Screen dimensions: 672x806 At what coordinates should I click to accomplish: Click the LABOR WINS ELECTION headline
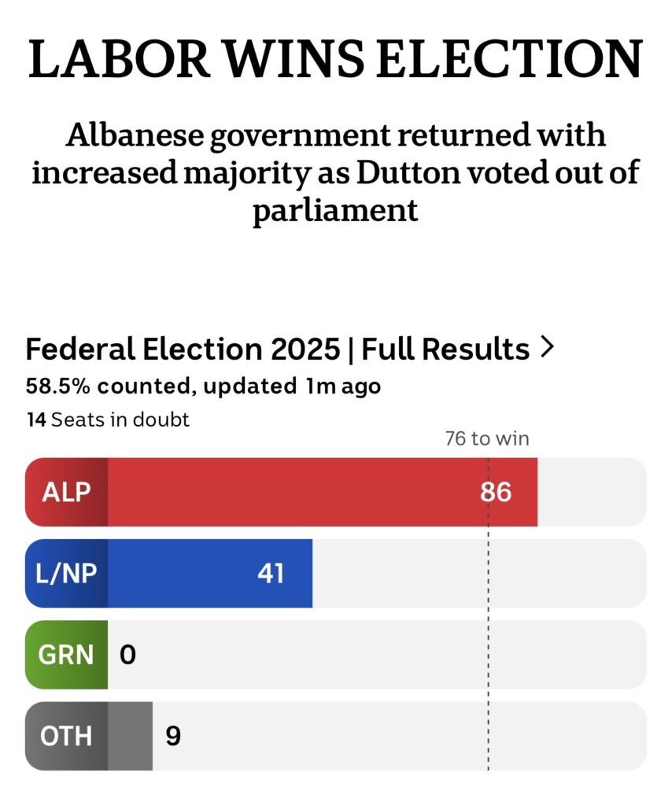point(335,58)
